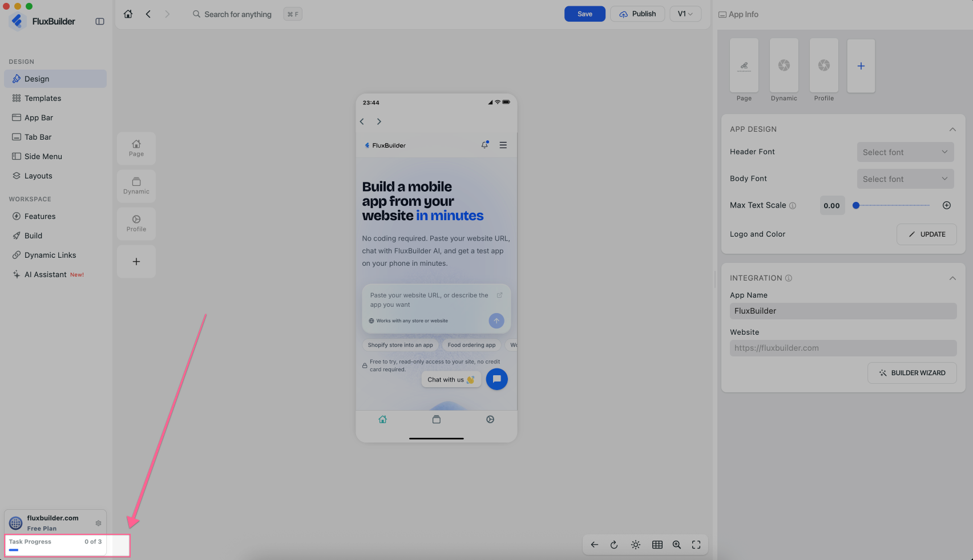The width and height of the screenshot is (973, 560).
Task: Click the Search for anything field
Action: tap(239, 14)
